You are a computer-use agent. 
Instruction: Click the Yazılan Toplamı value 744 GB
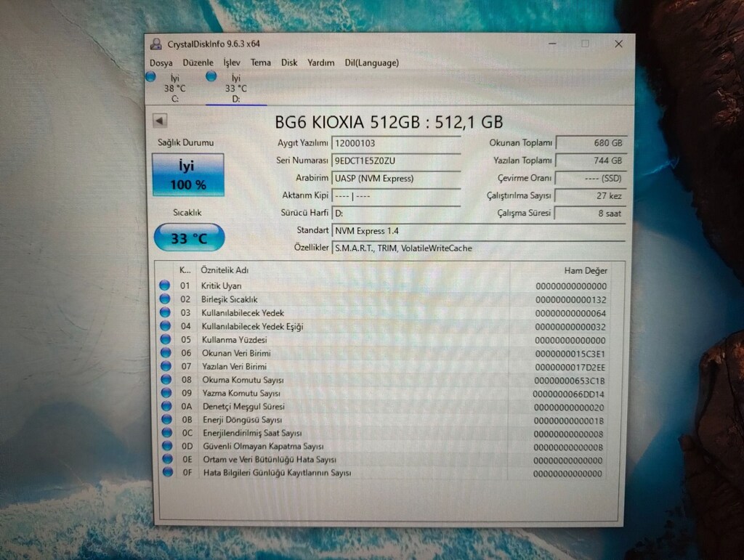click(591, 161)
